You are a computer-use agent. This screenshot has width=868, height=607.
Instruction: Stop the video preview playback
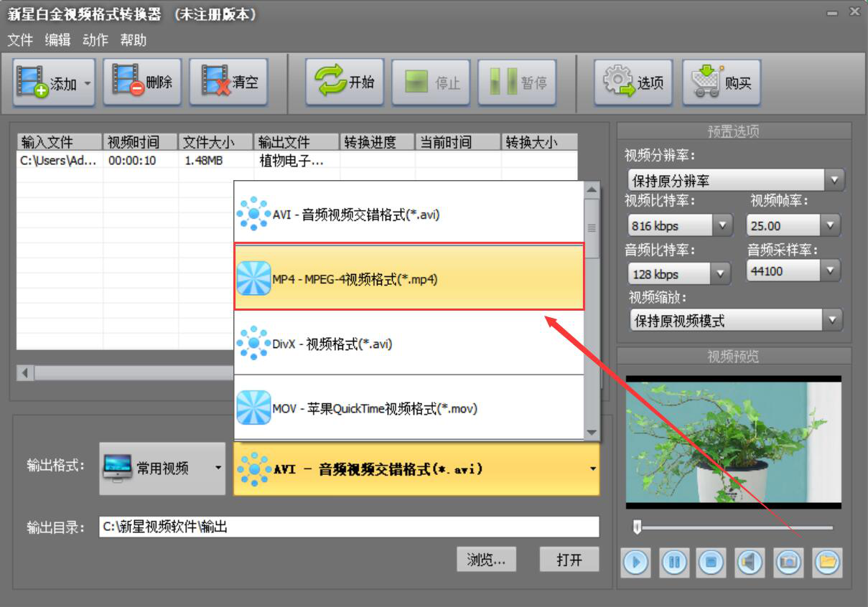pyautogui.click(x=711, y=563)
